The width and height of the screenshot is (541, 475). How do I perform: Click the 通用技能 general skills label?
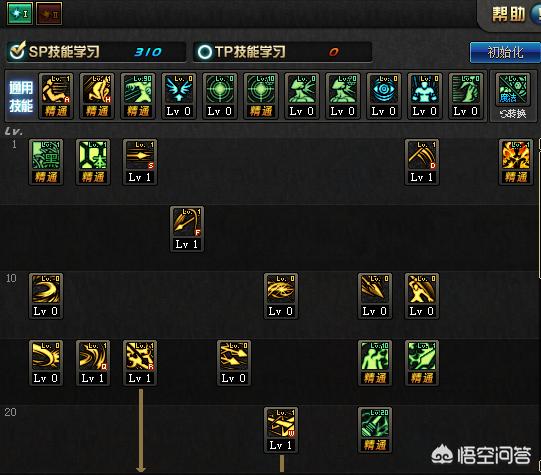21,97
